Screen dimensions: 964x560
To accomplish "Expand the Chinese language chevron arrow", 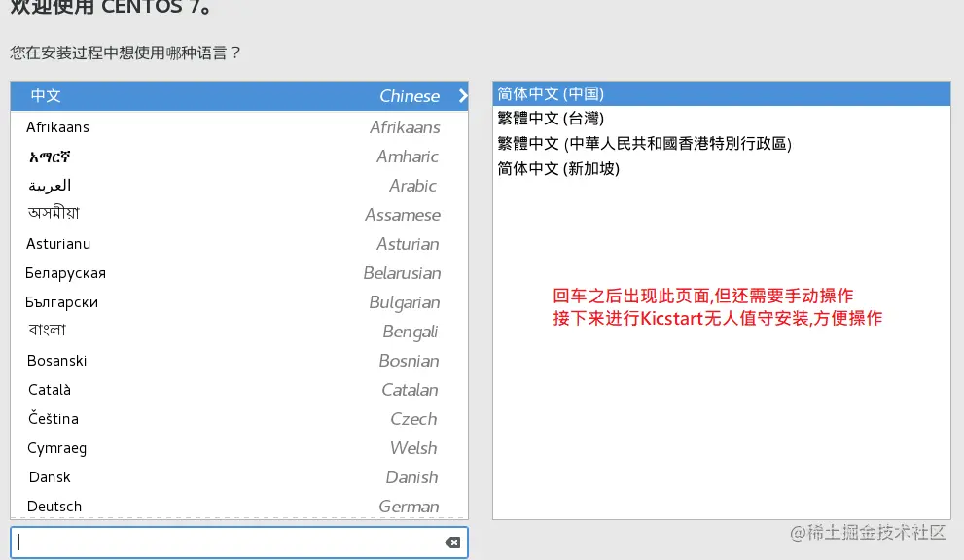I will click(x=463, y=96).
